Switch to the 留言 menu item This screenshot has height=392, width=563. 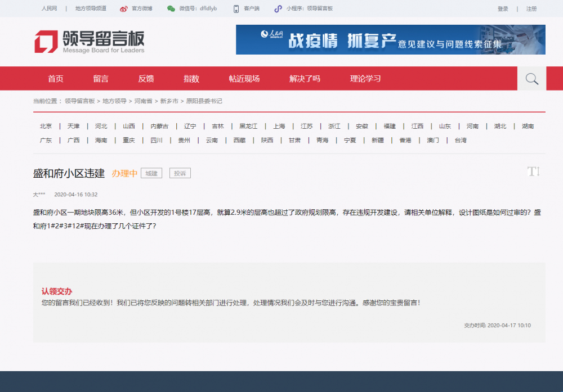pos(100,79)
